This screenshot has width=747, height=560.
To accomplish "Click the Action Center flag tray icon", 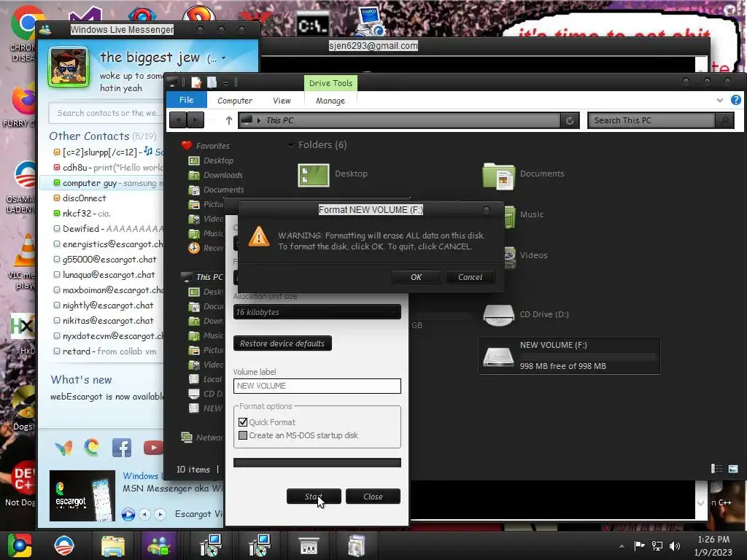I will [639, 545].
